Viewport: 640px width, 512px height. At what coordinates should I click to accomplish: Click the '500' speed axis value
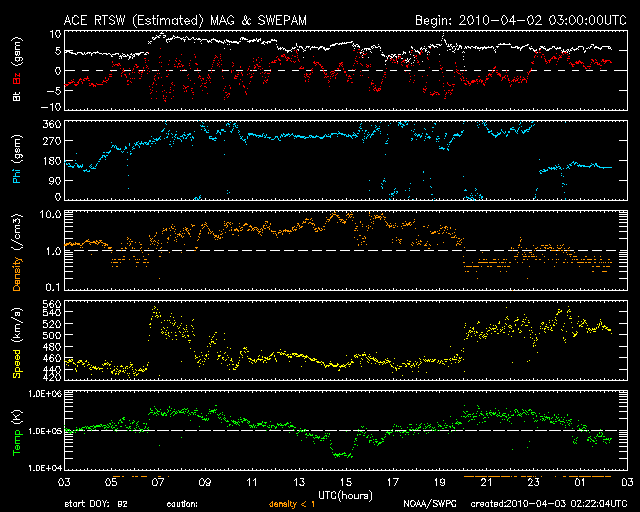[x=52, y=335]
